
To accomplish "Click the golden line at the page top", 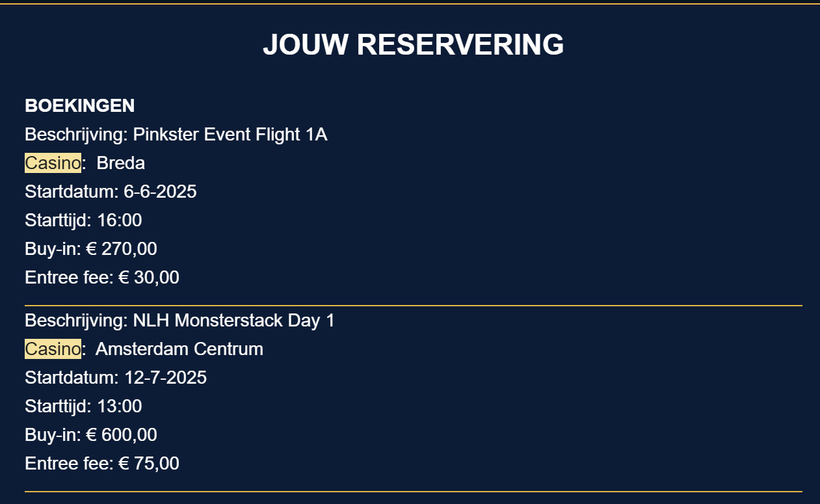I will [410, 4].
